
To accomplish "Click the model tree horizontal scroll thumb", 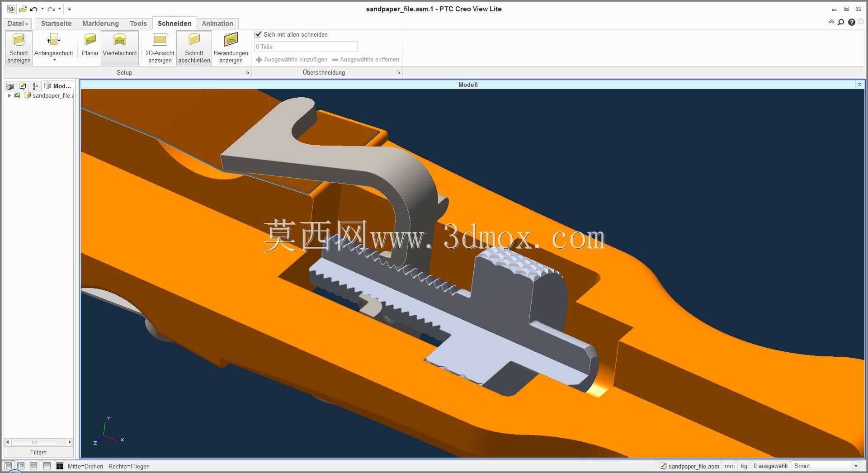I will (x=34, y=442).
